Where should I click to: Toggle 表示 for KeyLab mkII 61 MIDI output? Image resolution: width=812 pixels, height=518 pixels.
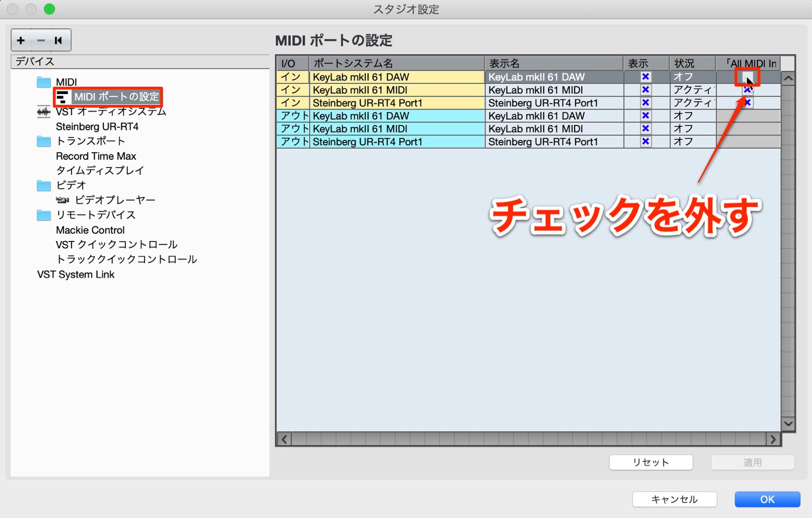tap(645, 128)
